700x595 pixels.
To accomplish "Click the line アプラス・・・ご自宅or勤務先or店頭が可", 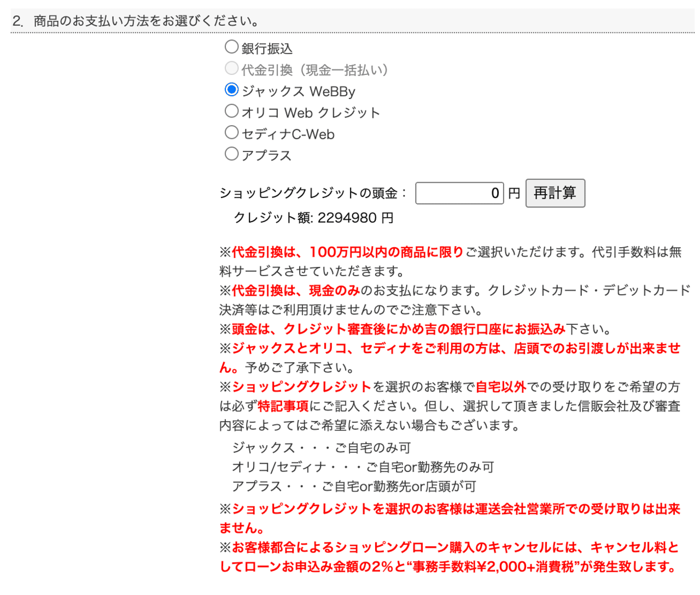I will (354, 486).
